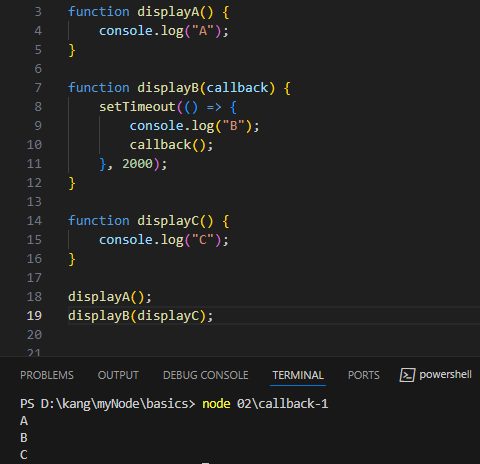
Task: Open the DEBUG CONSOLE tab
Action: click(206, 375)
